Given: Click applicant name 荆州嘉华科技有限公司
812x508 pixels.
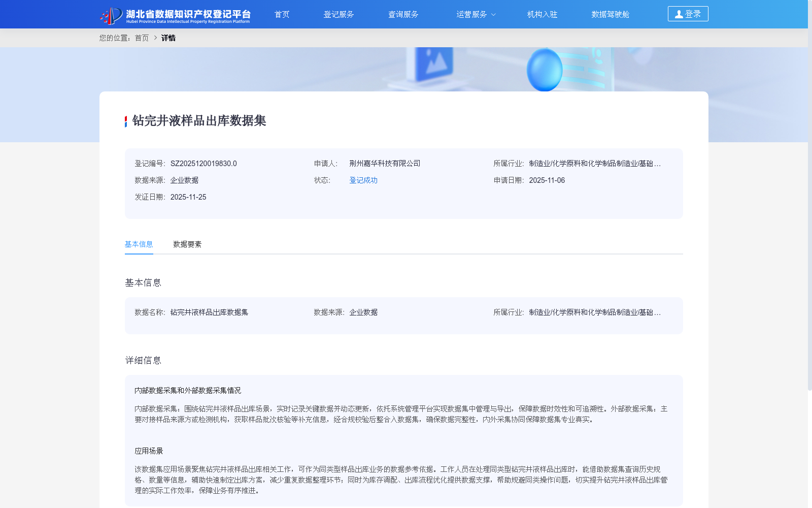Looking at the screenshot, I should tap(384, 163).
